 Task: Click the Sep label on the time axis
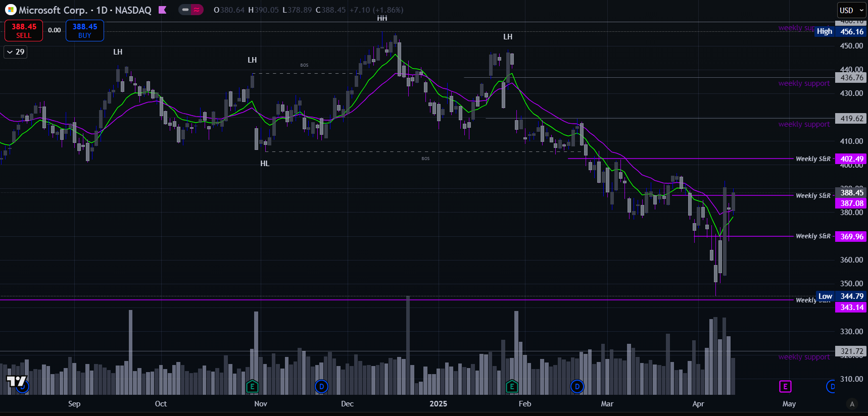74,404
